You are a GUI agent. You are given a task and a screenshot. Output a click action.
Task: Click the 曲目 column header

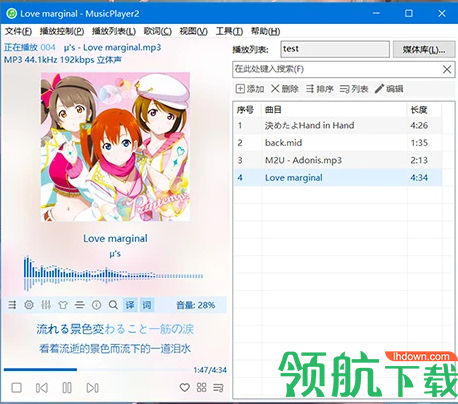(x=334, y=110)
